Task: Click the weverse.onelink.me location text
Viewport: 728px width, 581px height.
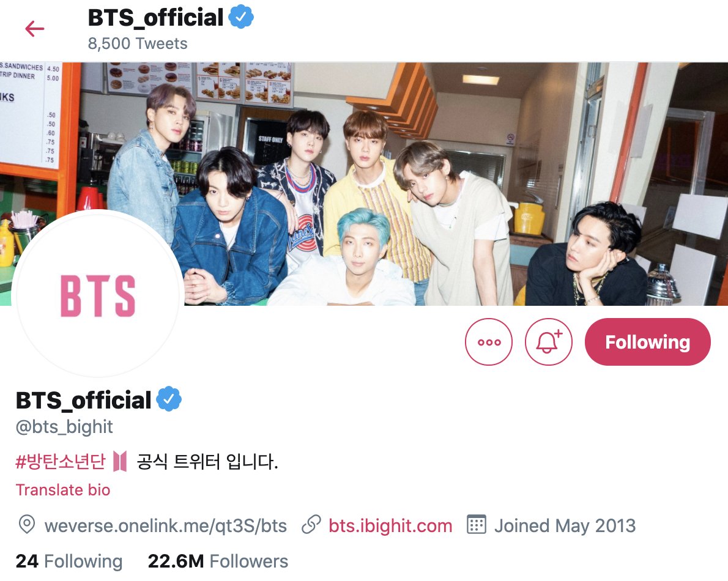Action: [x=166, y=526]
